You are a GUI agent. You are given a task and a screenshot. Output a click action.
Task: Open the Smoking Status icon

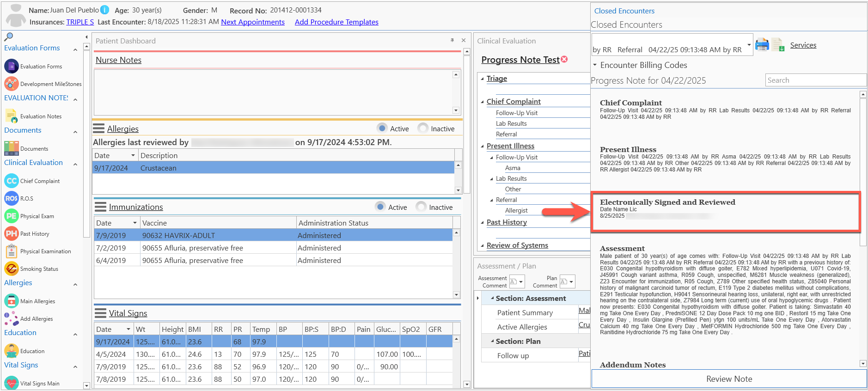click(x=11, y=269)
